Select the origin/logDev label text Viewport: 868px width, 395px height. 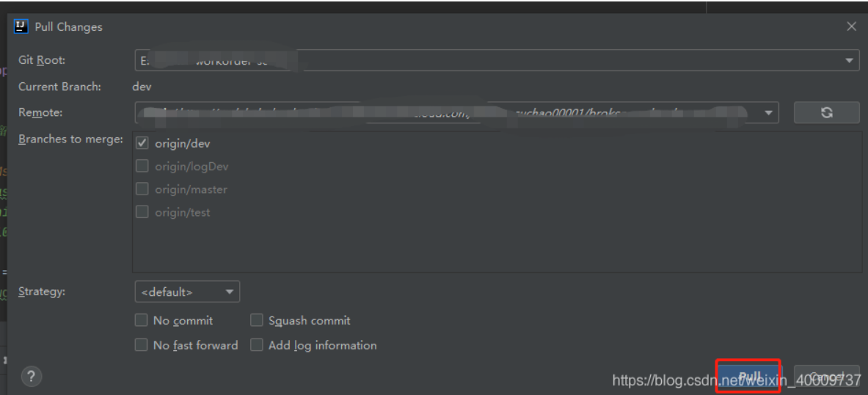point(192,166)
